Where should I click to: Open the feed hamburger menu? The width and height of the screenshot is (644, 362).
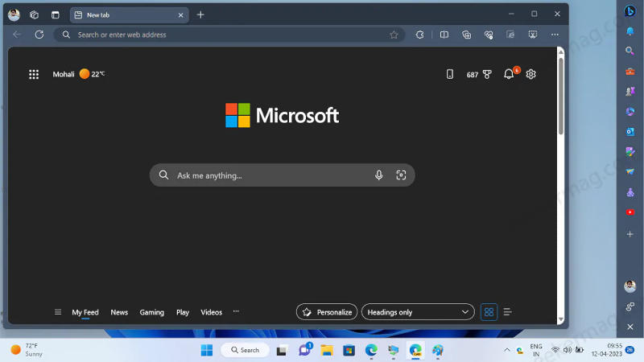click(x=58, y=312)
